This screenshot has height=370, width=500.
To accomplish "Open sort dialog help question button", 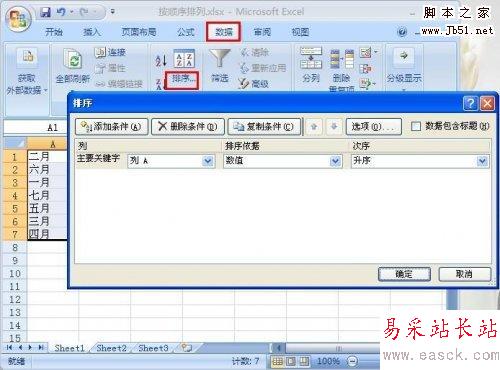I will (470, 104).
